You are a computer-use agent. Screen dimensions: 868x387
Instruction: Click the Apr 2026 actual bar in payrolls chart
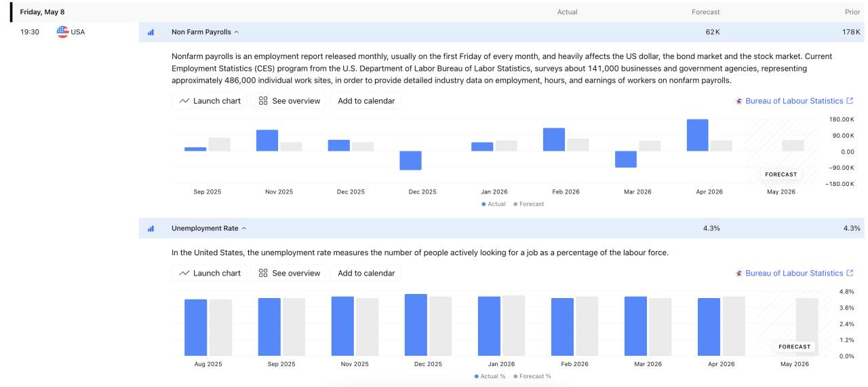point(698,135)
